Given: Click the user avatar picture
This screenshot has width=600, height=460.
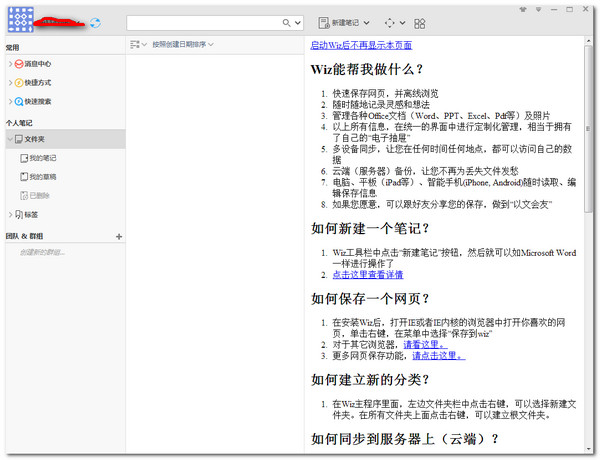Looking at the screenshot, I should pos(21,19).
